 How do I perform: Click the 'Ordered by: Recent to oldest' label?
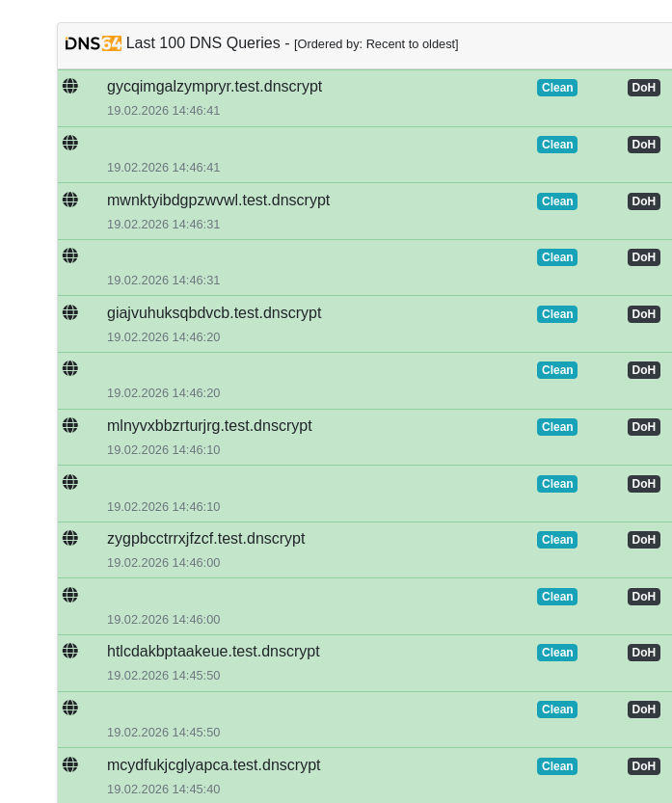click(376, 44)
